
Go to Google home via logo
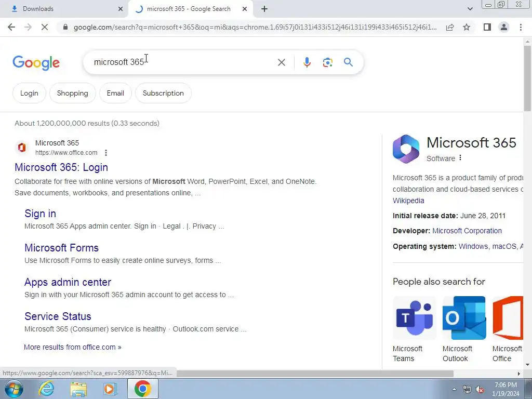(x=36, y=63)
